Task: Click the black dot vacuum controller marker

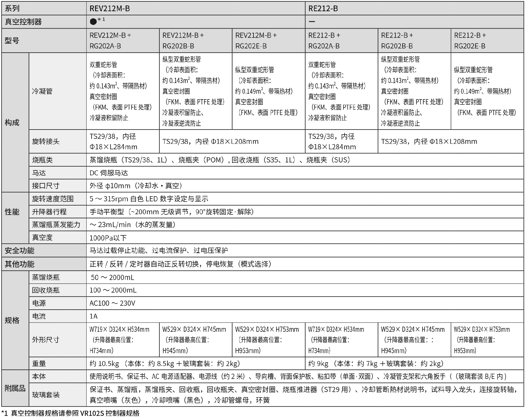Action: pyautogui.click(x=93, y=22)
